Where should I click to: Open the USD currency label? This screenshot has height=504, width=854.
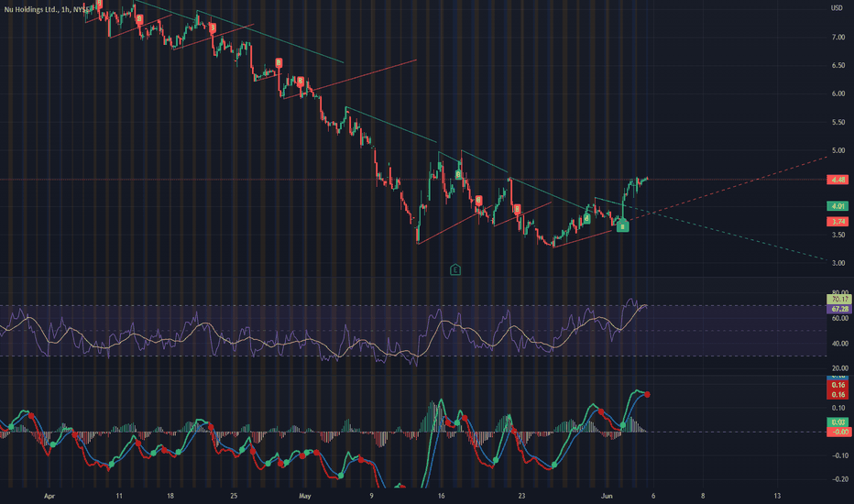tap(837, 7)
